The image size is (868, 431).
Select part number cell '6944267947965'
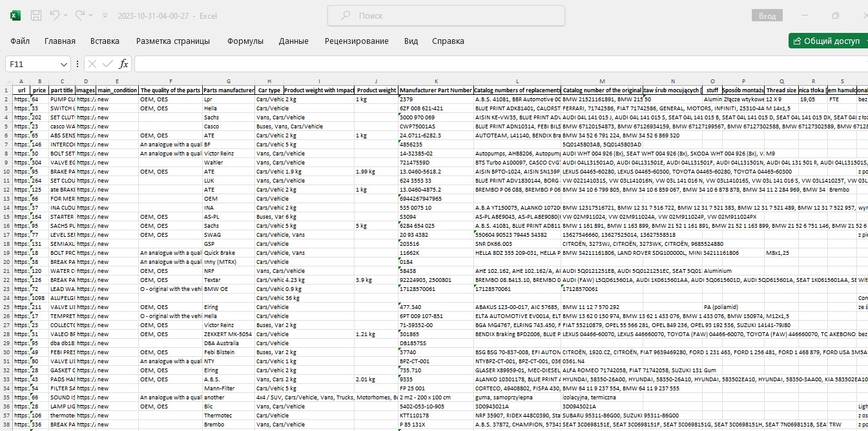pos(436,199)
